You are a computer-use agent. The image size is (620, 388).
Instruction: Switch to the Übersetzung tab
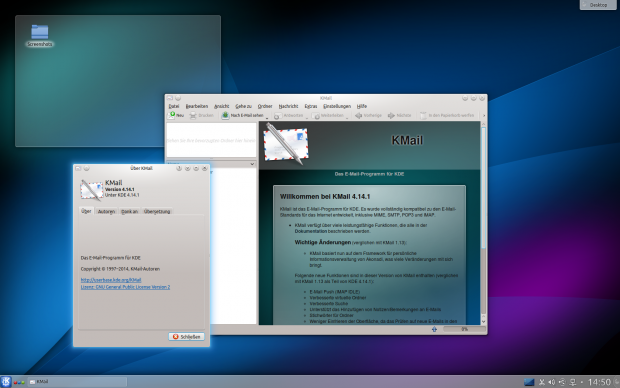[x=157, y=212]
